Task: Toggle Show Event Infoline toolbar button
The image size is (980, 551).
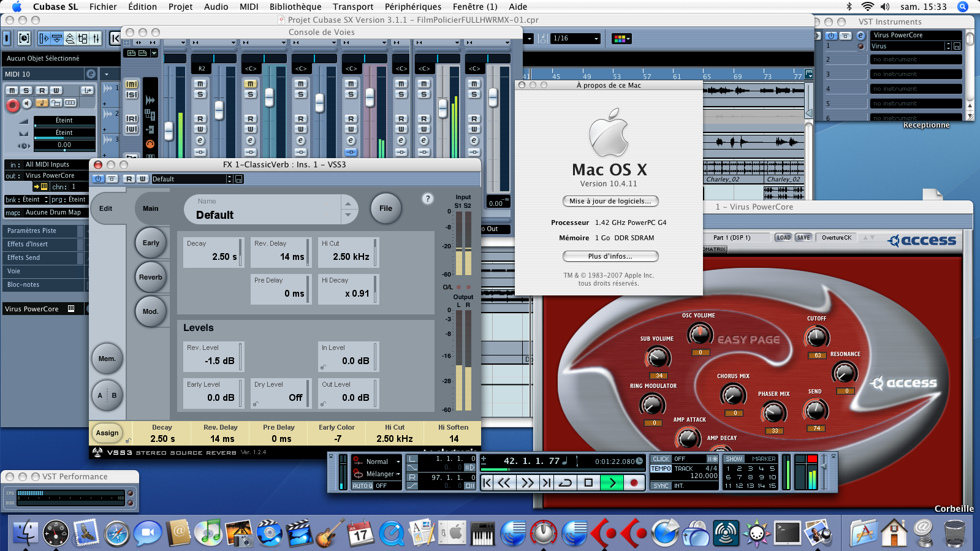Action: click(x=57, y=39)
